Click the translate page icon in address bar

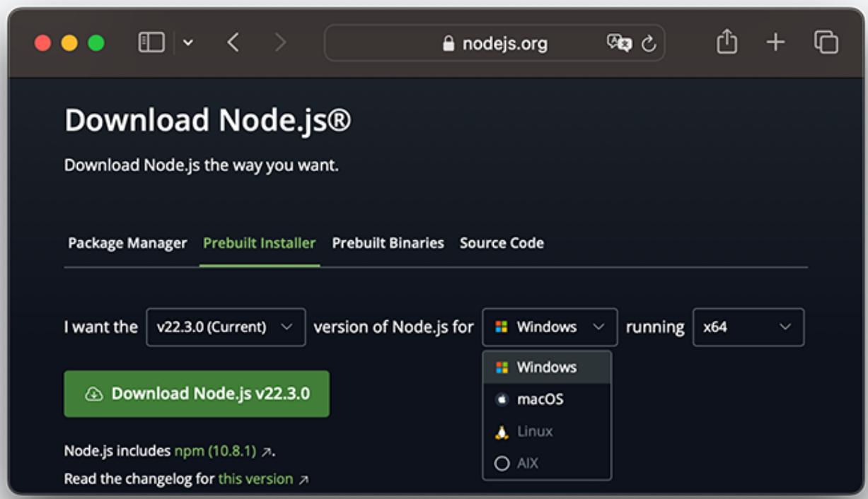pyautogui.click(x=618, y=44)
